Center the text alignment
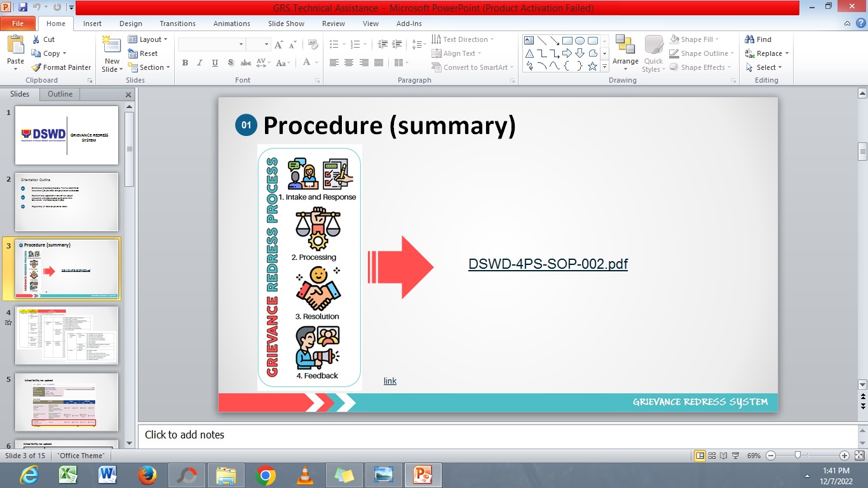The width and height of the screenshot is (868, 488). pos(349,63)
